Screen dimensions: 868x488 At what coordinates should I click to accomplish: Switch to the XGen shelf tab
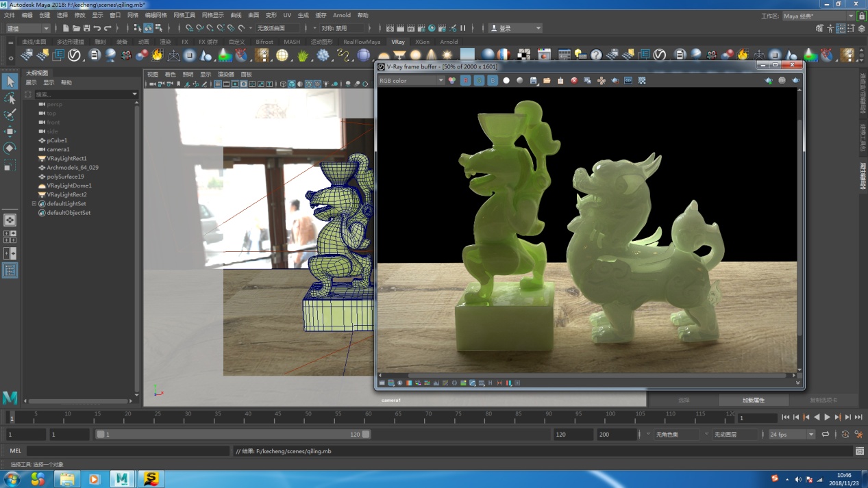click(x=423, y=42)
